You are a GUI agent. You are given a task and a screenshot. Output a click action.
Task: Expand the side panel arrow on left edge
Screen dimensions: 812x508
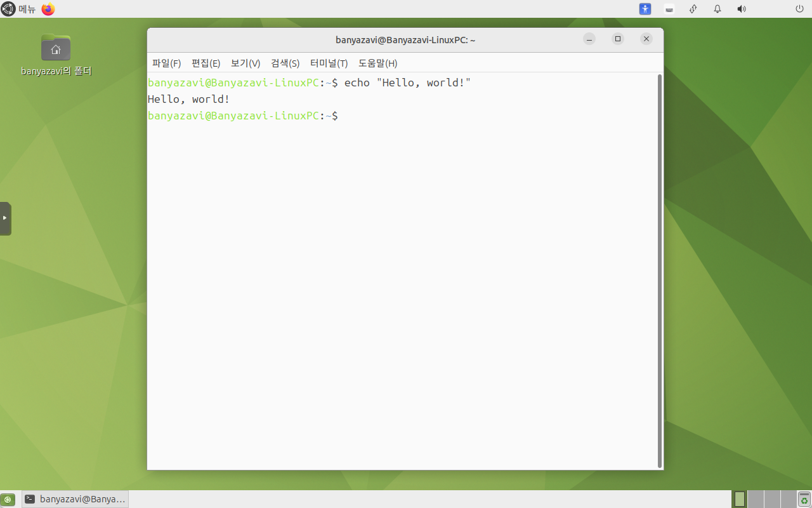click(5, 218)
